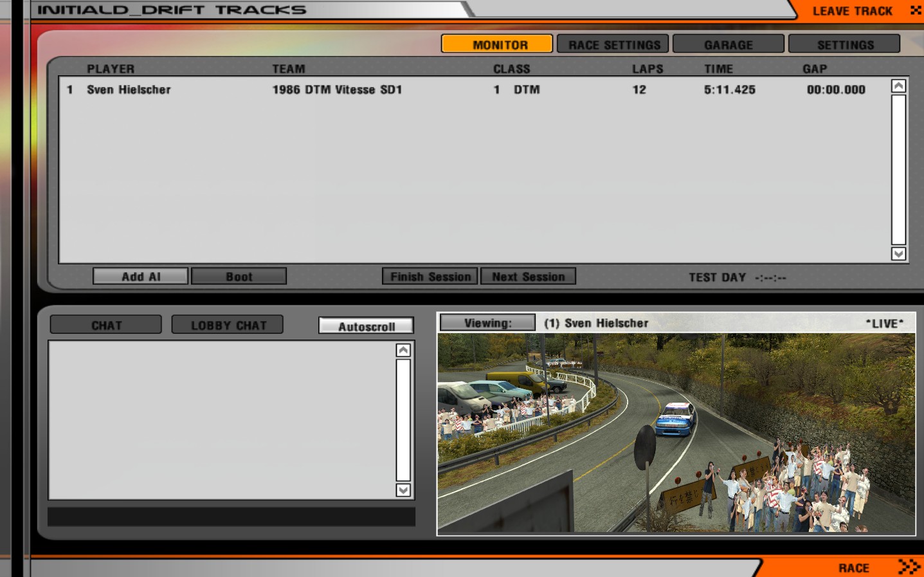Click chat box scroll down arrow
924x577 pixels.
(403, 490)
